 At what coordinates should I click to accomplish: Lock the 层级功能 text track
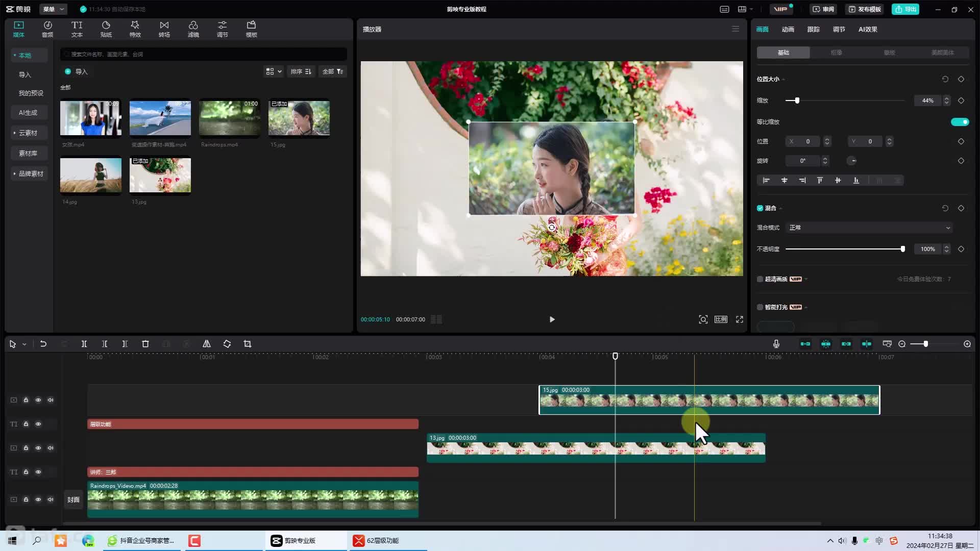[x=26, y=424]
